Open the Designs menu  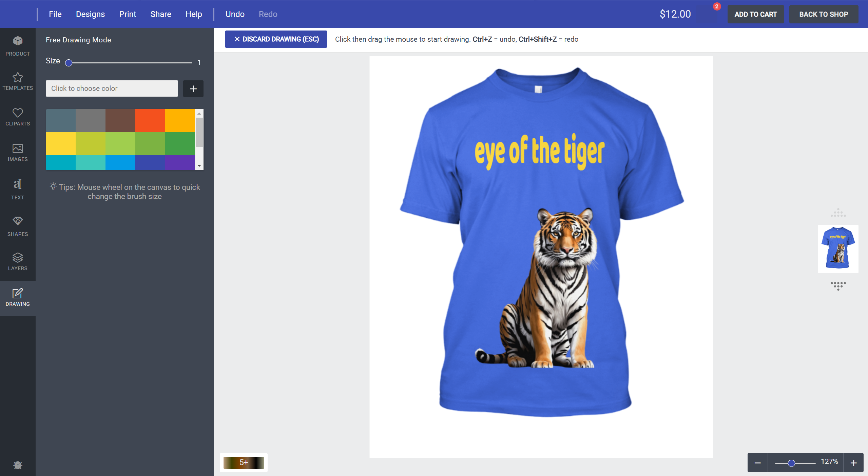point(90,14)
